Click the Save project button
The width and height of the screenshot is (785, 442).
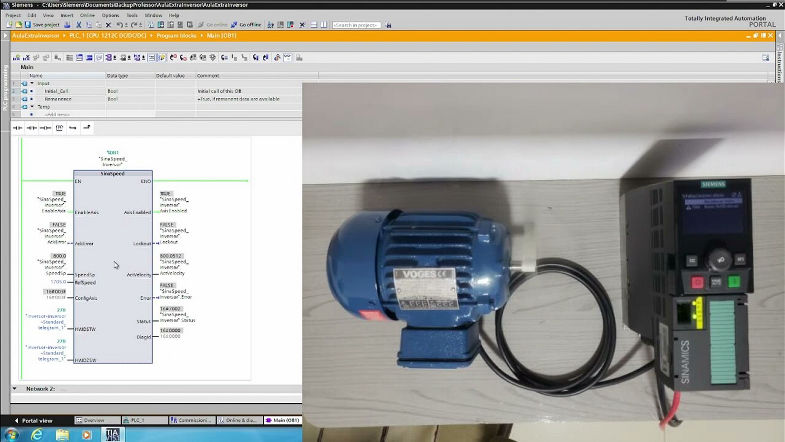click(x=42, y=25)
